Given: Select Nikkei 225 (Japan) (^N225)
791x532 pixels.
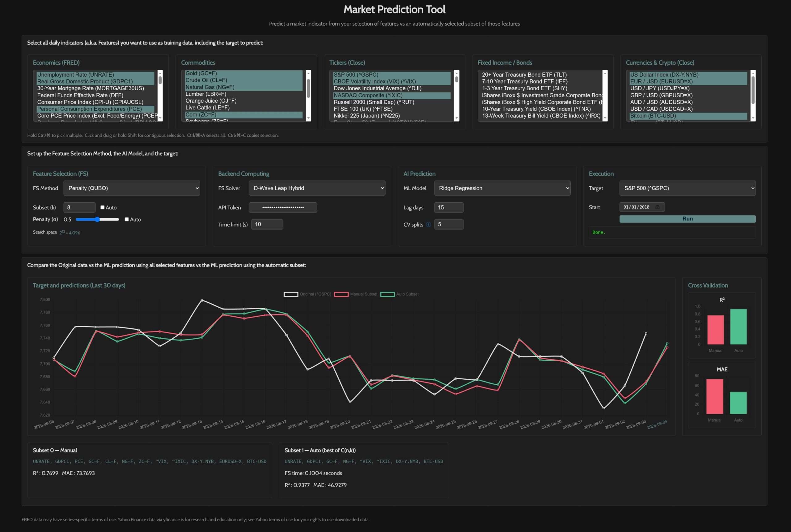Looking at the screenshot, I should (x=392, y=116).
